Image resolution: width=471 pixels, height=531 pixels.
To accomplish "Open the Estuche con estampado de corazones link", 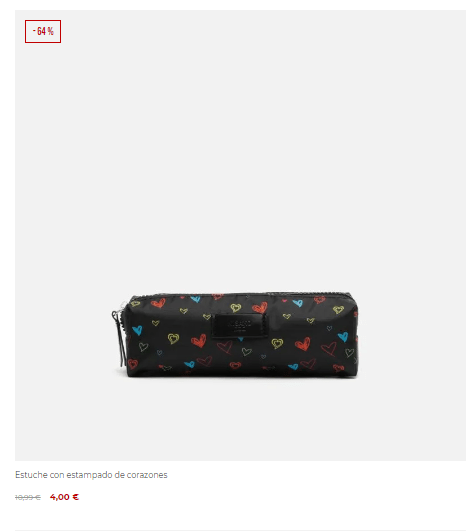I will pos(91,475).
